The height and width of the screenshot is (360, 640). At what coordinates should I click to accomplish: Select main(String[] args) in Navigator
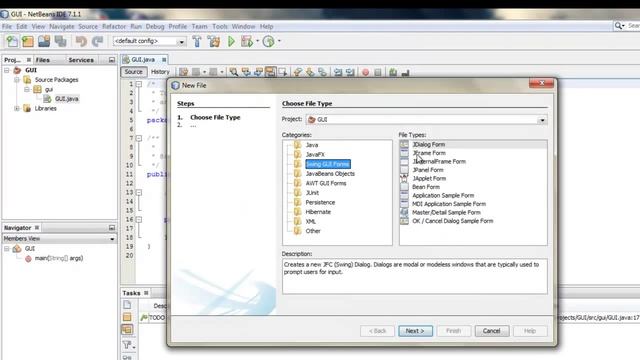pos(59,258)
